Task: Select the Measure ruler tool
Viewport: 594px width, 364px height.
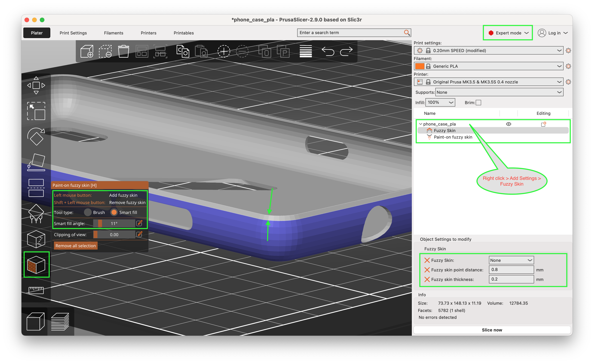Action: tap(36, 290)
